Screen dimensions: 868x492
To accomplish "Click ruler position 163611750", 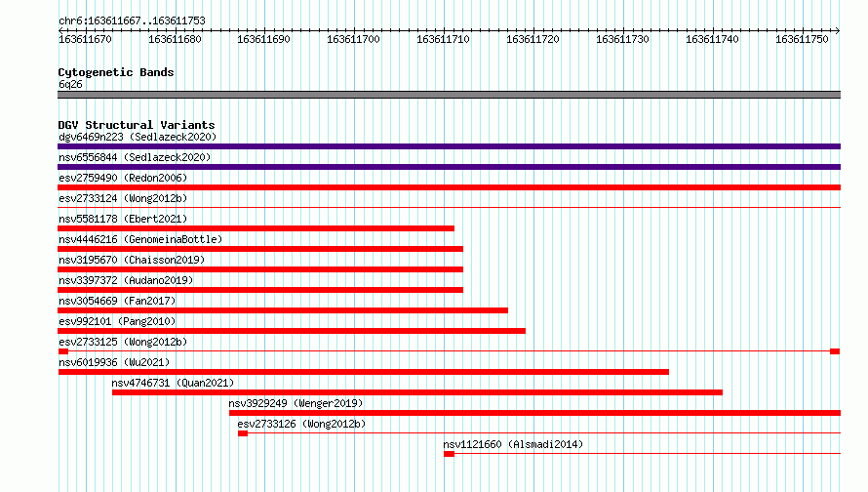I will (802, 39).
